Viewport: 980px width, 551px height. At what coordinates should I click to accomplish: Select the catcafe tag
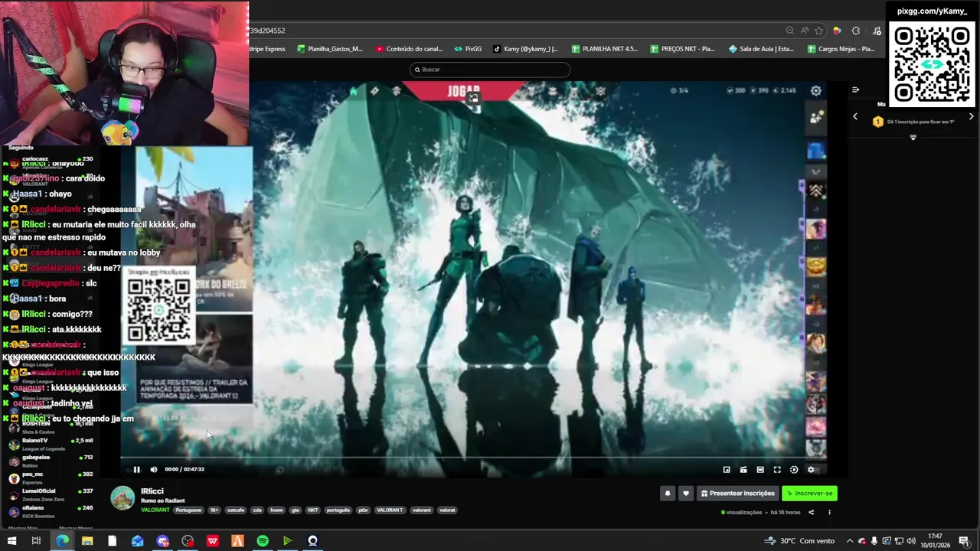(236, 510)
